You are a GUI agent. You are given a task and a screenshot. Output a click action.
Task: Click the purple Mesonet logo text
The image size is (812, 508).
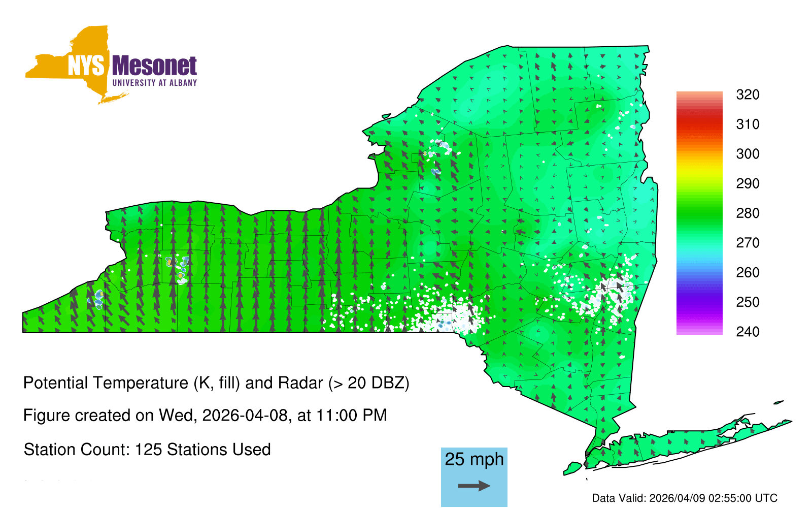(x=154, y=66)
